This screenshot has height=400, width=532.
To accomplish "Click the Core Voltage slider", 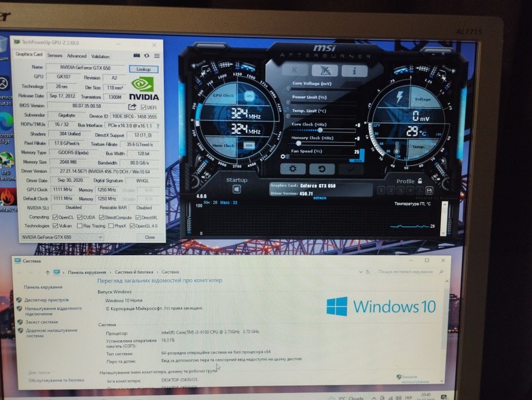I will (x=322, y=89).
